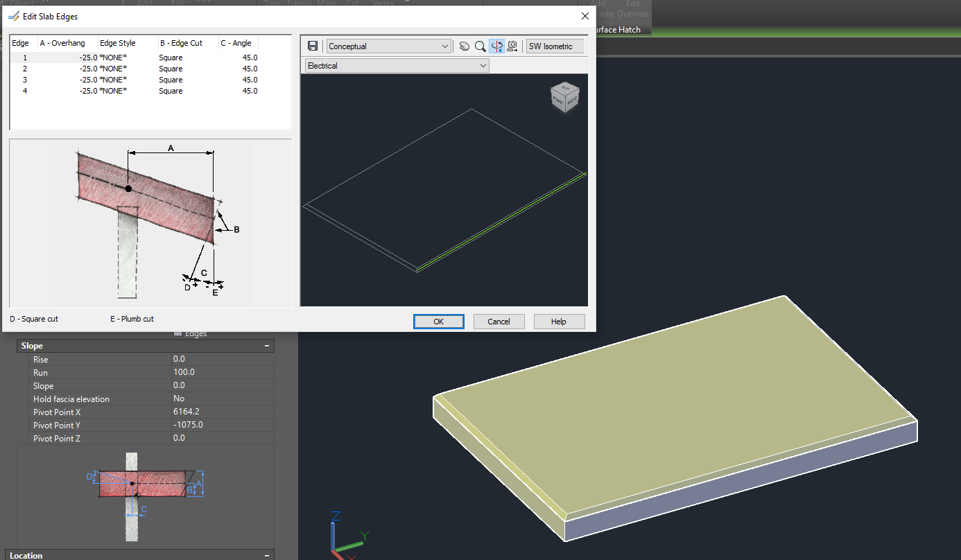The image size is (961, 560).
Task: Select the Pan tool in the preview toolbar
Action: (464, 46)
